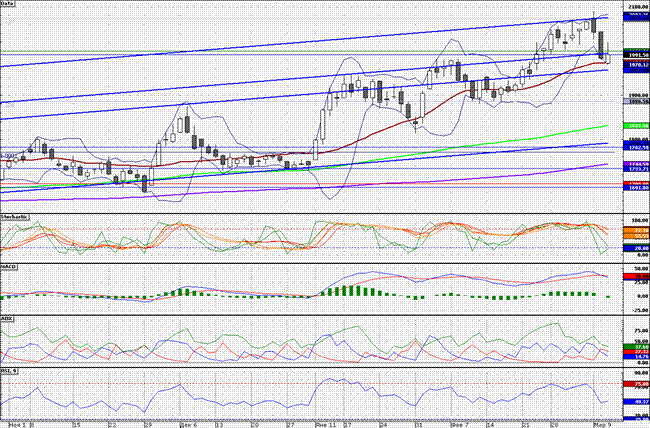
Task: Click the Дек 6 date on the time axis
Action: [x=188, y=423]
